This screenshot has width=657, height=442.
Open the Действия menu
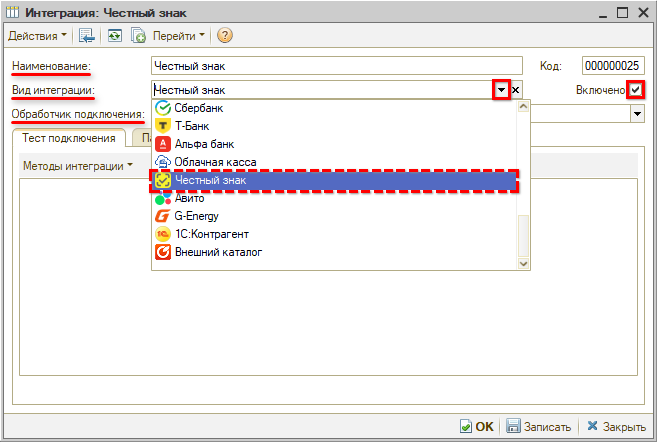tap(38, 36)
